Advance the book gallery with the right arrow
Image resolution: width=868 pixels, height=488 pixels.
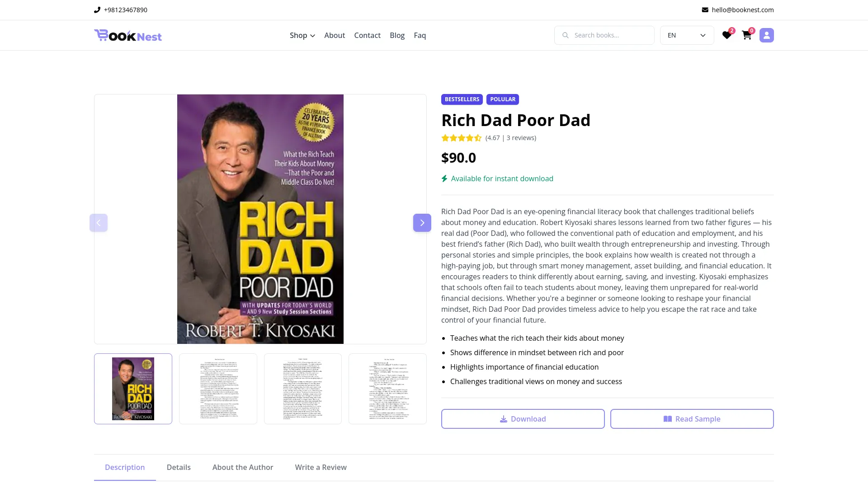[422, 222]
